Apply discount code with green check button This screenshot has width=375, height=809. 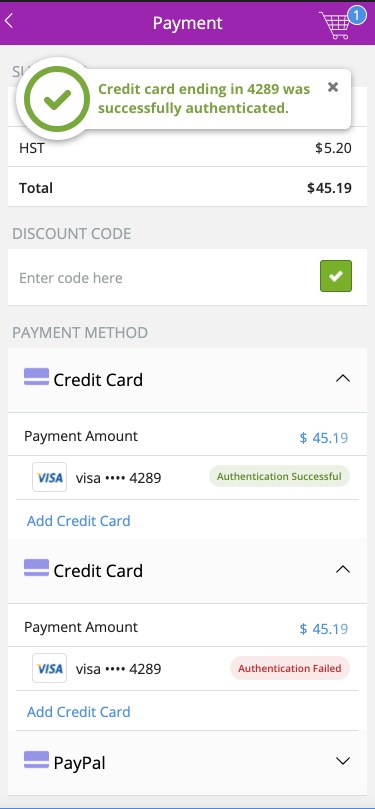point(336,276)
